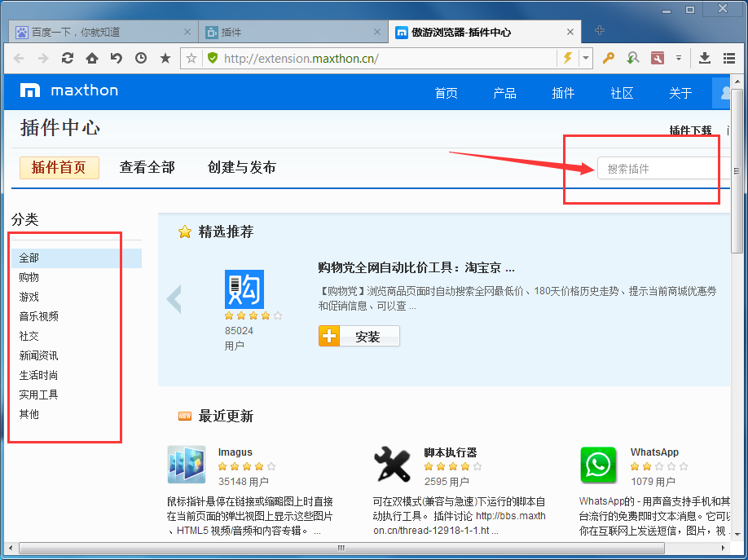Show previous featured plugin with left arrow
Image resolution: width=748 pixels, height=560 pixels.
coord(174,299)
